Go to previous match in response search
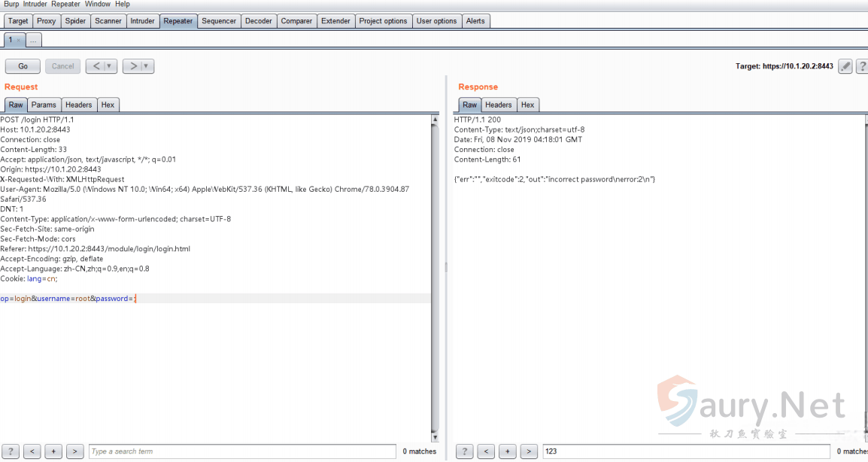Viewport: 868px width, 462px height. point(487,451)
